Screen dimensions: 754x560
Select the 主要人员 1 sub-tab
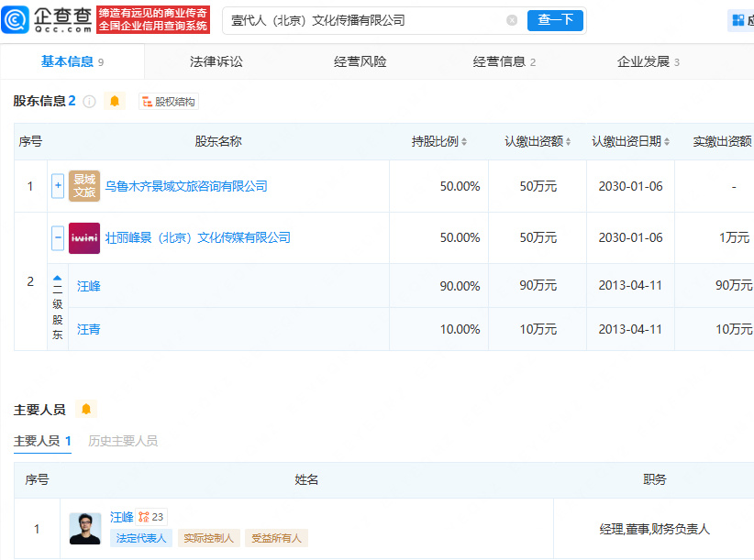click(x=42, y=441)
